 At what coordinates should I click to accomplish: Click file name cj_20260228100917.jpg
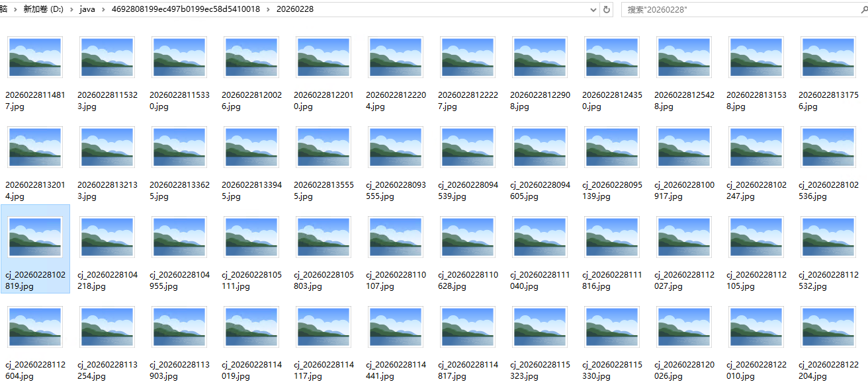point(684,190)
